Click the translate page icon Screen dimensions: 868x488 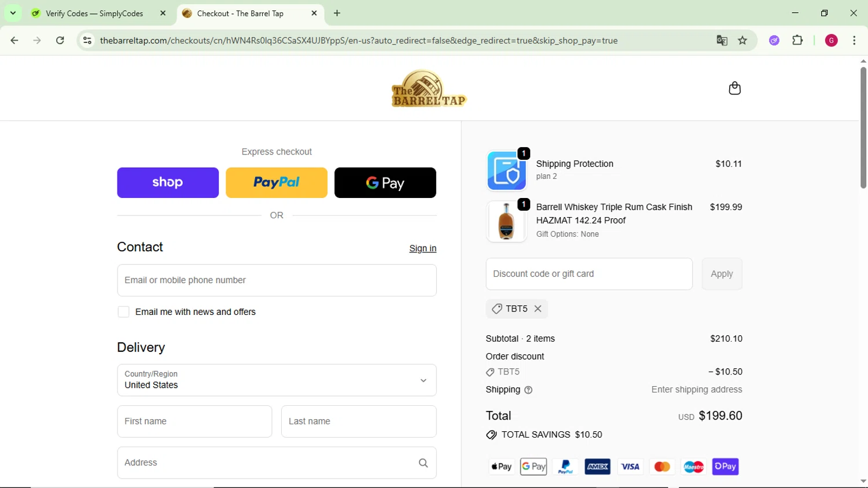pyautogui.click(x=722, y=41)
